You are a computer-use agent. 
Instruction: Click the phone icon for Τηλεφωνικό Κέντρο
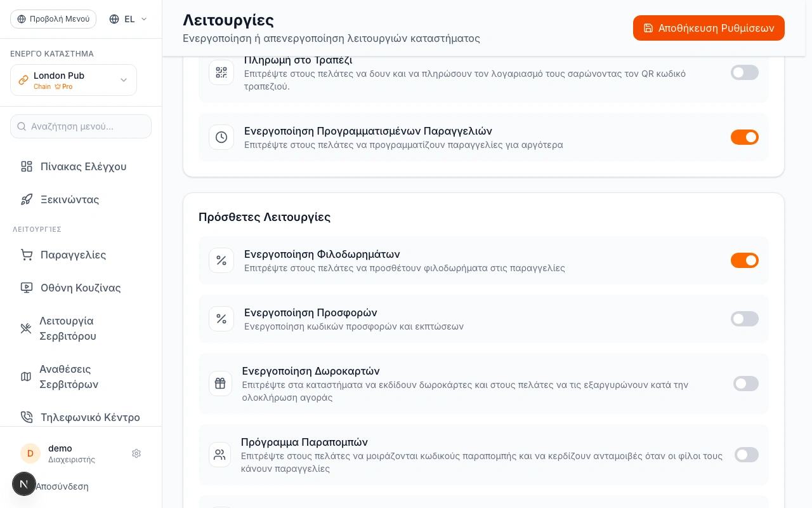tap(27, 417)
